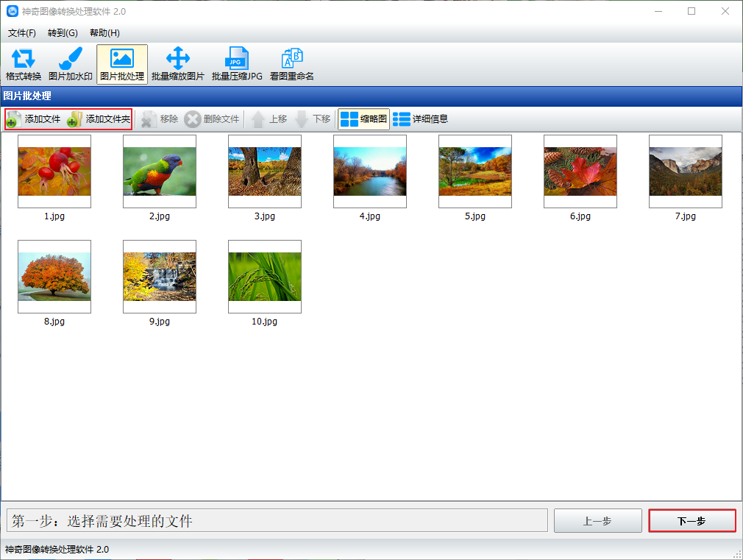Screen dimensions: 743x560
Task: Open the 帮助(H) menu
Action: (x=104, y=32)
